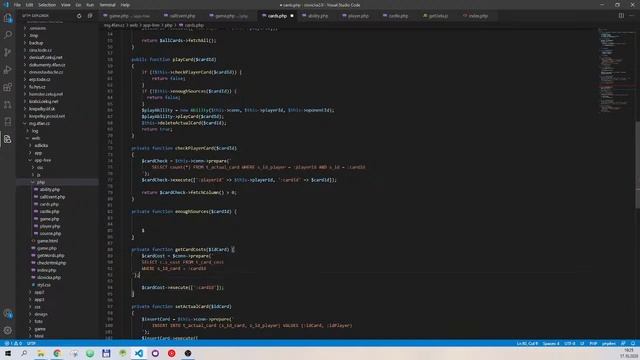Open the Extensions view
Image resolution: width=640 pixels, height=360 pixels.
tap(8, 87)
